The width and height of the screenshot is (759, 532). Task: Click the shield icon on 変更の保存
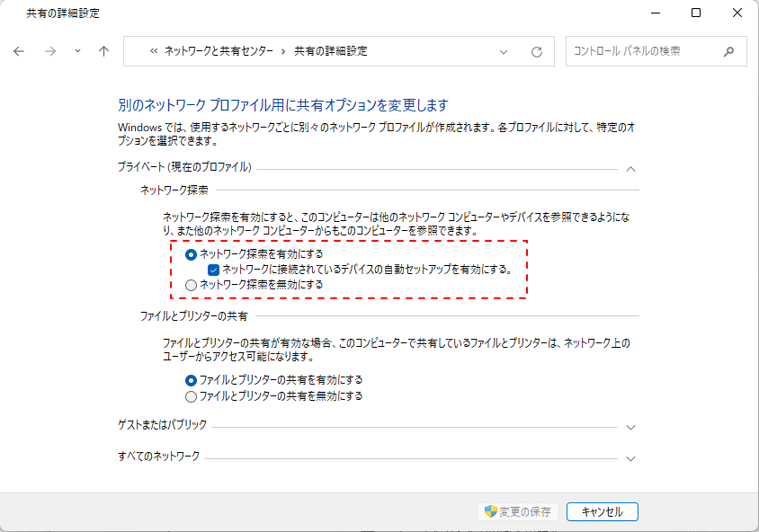click(x=490, y=511)
